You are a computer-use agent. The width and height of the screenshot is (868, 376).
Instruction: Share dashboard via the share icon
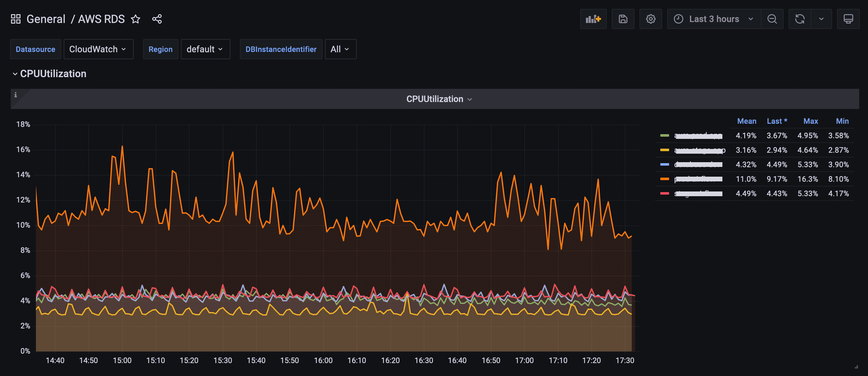pos(157,19)
